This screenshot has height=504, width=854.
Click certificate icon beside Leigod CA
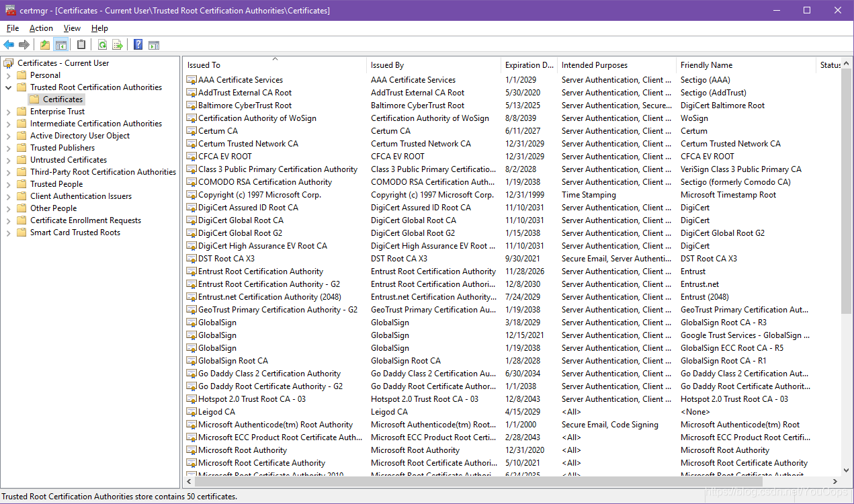pyautogui.click(x=191, y=412)
